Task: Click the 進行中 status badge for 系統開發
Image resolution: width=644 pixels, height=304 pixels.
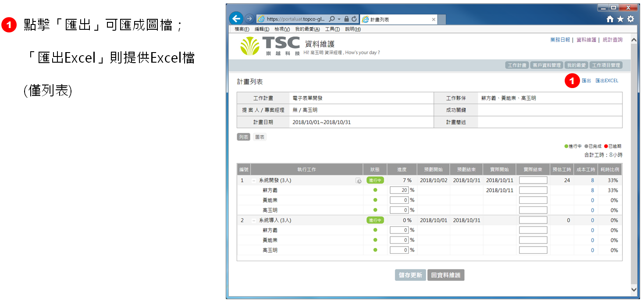Action: 375,180
